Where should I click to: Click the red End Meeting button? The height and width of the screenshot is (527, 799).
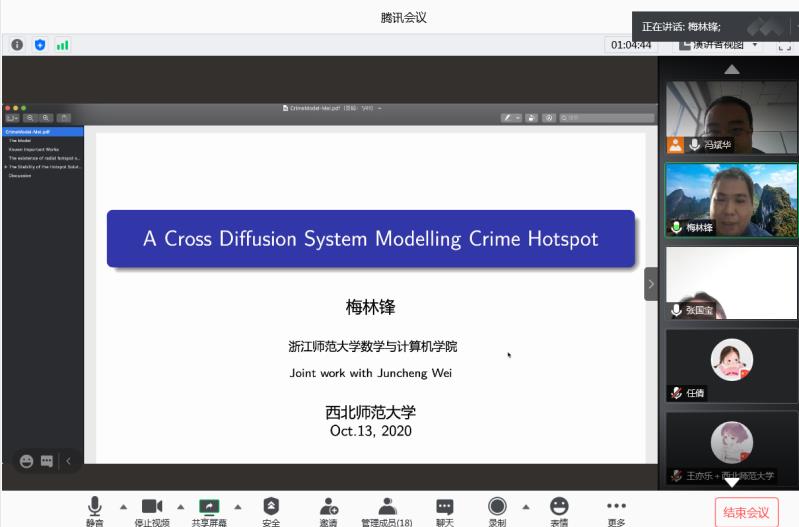(746, 512)
